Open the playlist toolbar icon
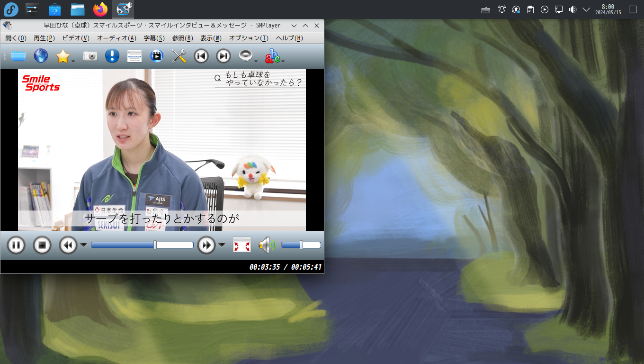The image size is (644, 364). tap(134, 56)
